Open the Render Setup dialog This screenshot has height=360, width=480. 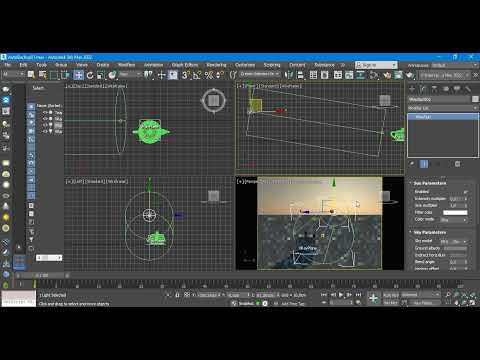click(387, 75)
